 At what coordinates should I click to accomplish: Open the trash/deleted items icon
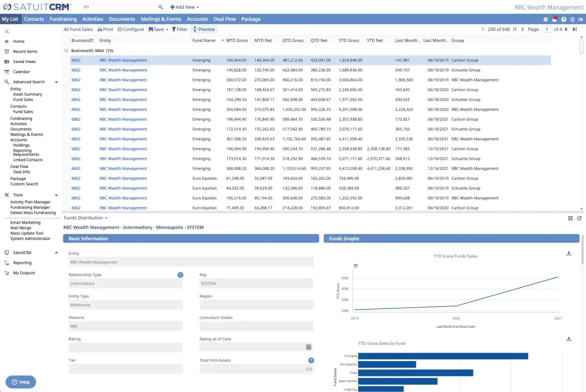click(x=572, y=19)
